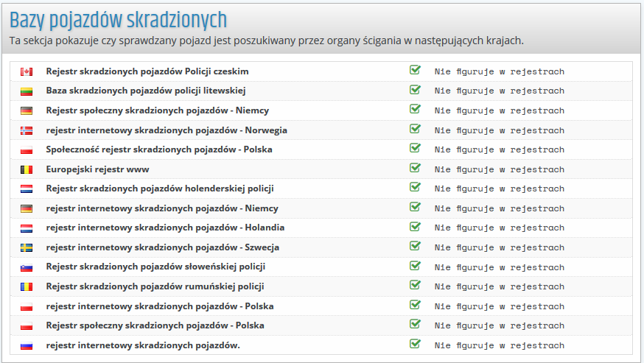Screen dimensions: 644x363
Task: Click the green checkmark for Europejski rejestr www
Action: click(415, 168)
